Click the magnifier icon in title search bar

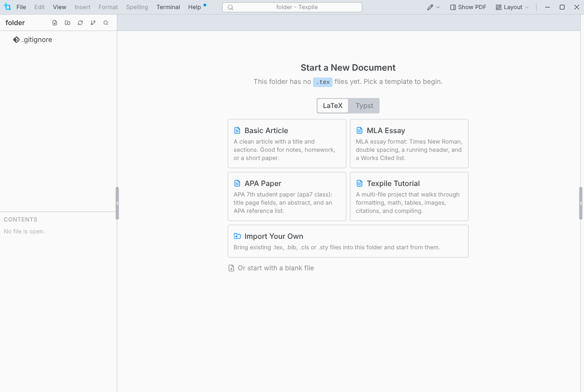[230, 7]
